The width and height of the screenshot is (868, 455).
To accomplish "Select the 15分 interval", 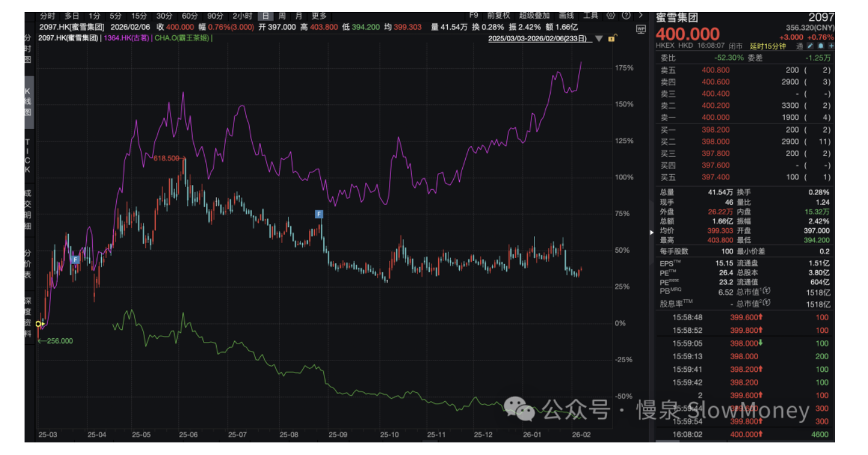I will [139, 16].
